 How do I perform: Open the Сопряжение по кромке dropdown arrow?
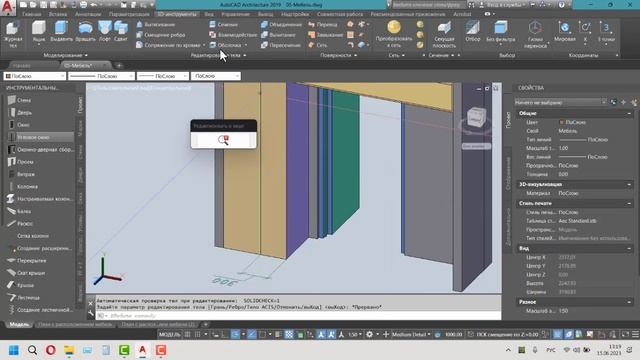(x=204, y=45)
